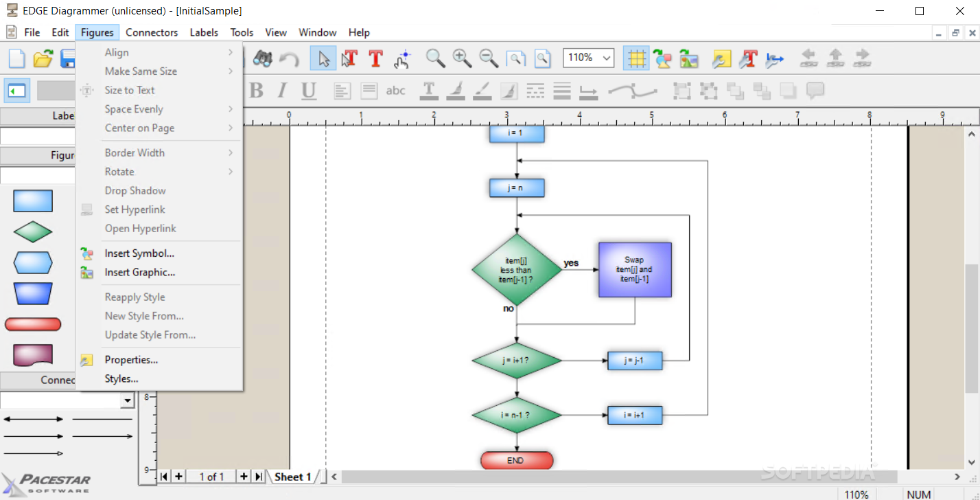Click the Swap item box in flowchart
The image size is (980, 500).
pyautogui.click(x=635, y=270)
